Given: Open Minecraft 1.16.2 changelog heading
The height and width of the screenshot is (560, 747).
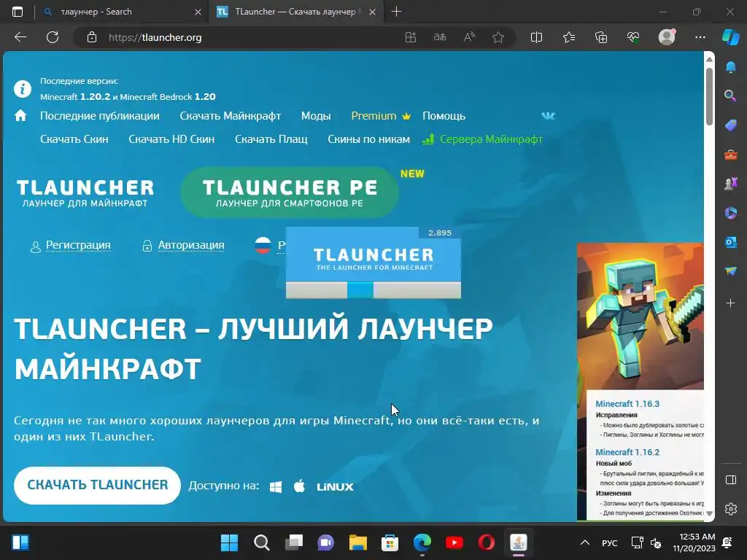Looking at the screenshot, I should (x=627, y=452).
